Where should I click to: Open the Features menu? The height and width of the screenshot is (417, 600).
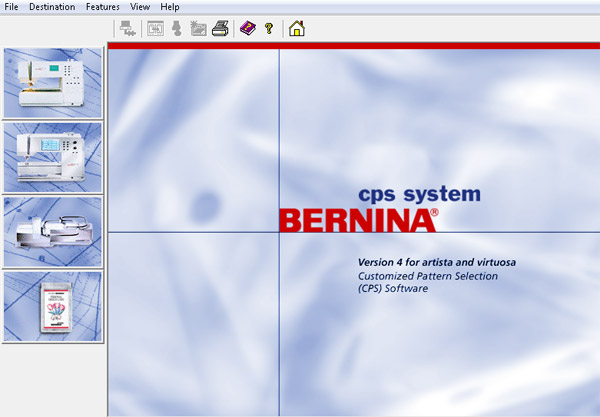point(103,7)
